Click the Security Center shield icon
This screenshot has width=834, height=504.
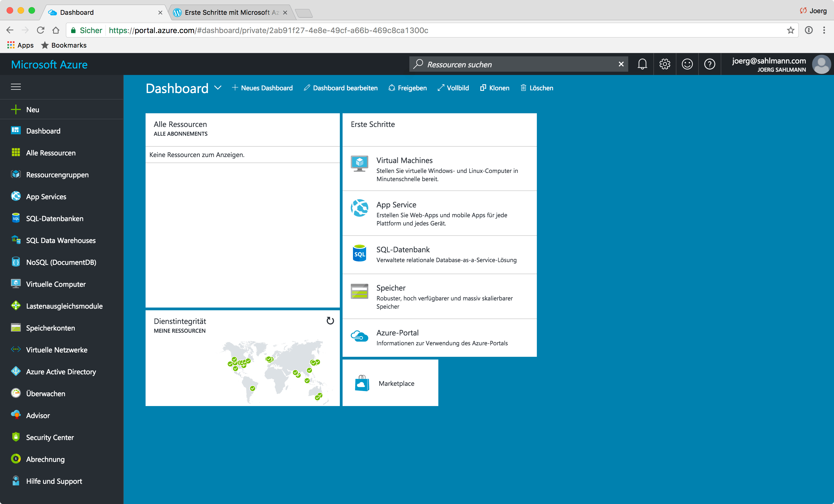tap(16, 437)
